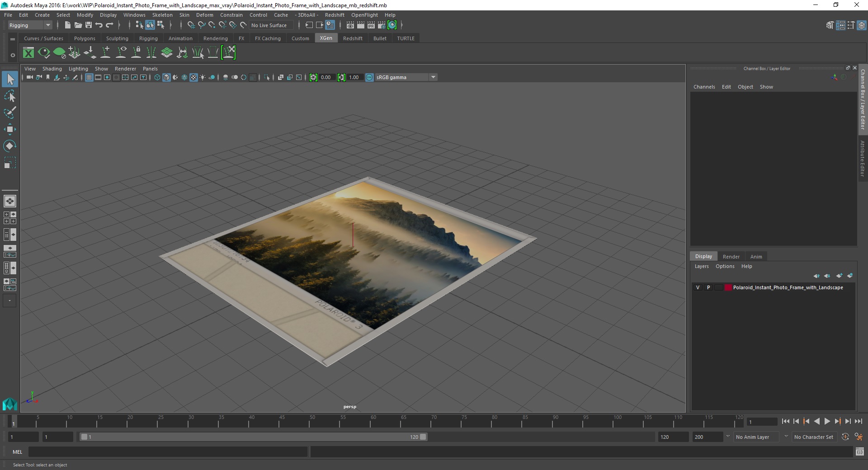Activate the Lasso select tool
868x470 pixels.
pos(9,96)
